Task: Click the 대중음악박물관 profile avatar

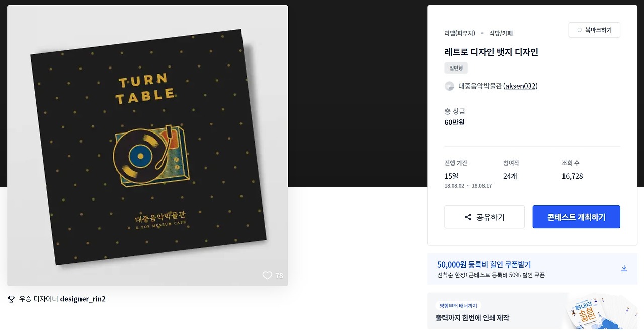Action: [x=449, y=86]
